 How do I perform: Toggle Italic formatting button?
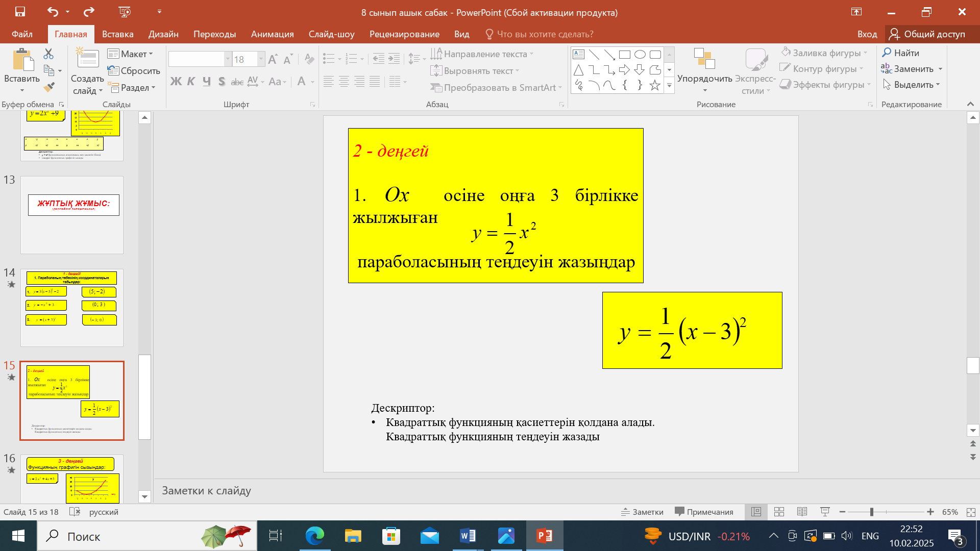[x=191, y=82]
